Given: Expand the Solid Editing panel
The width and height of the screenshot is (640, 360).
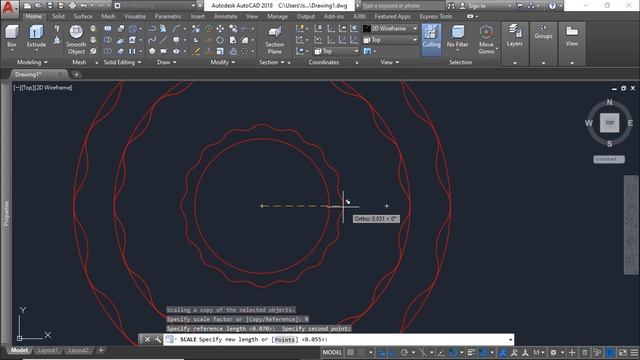Looking at the screenshot, I should click(122, 62).
